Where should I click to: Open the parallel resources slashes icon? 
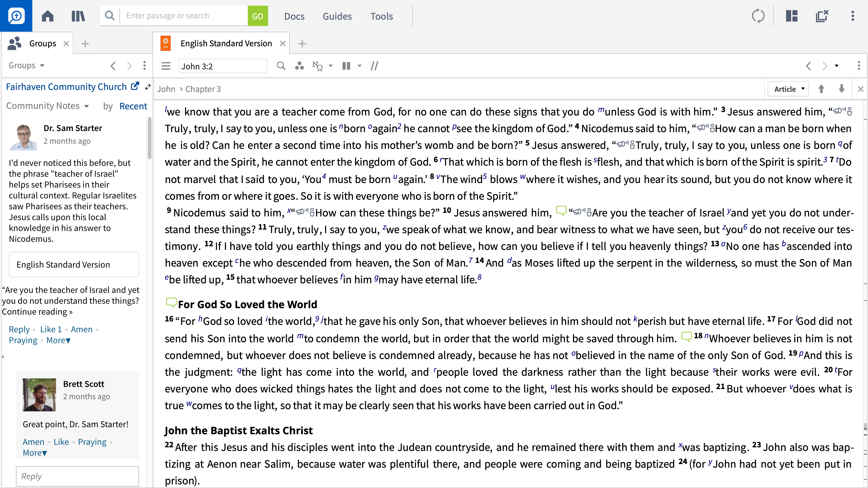pos(374,66)
